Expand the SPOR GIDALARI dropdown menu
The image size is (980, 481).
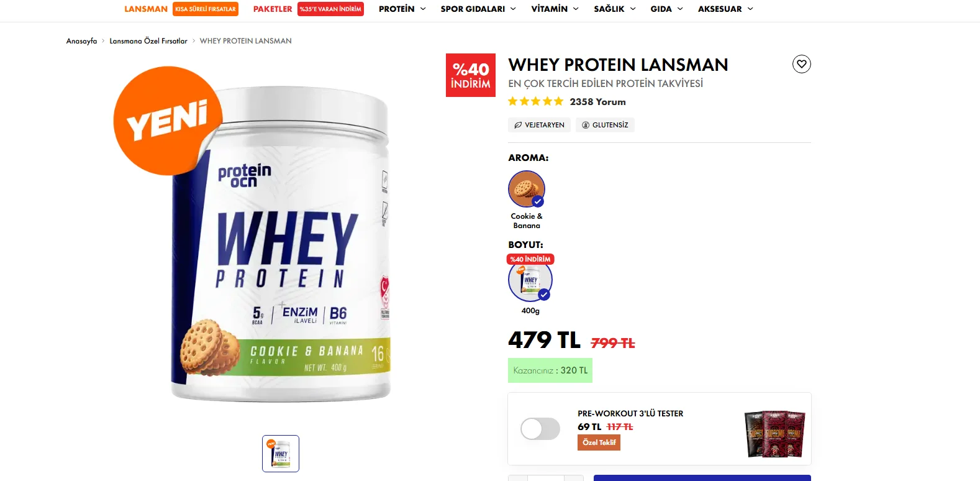478,9
